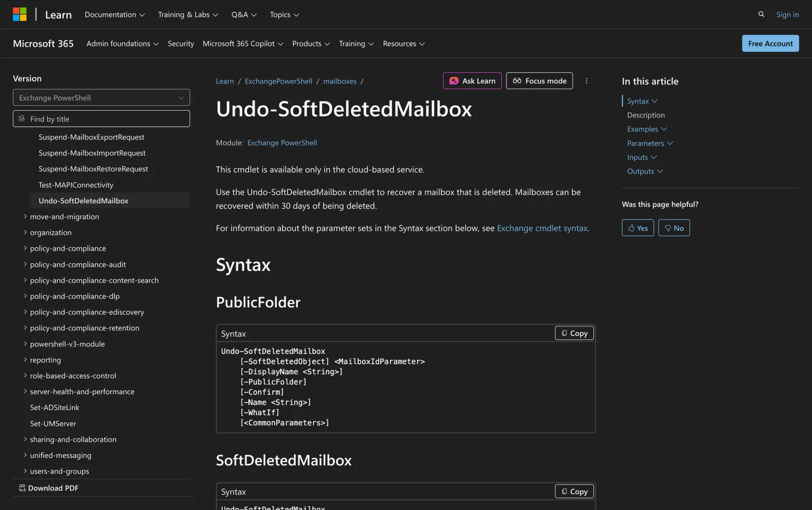Expand unified-messaging node
Viewport: 812px width, 510px height.
tap(25, 455)
